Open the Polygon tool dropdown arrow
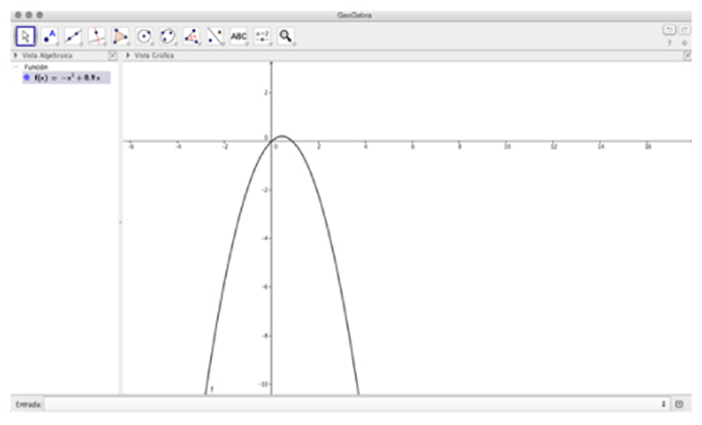This screenshot has width=702, height=425. coord(128,44)
